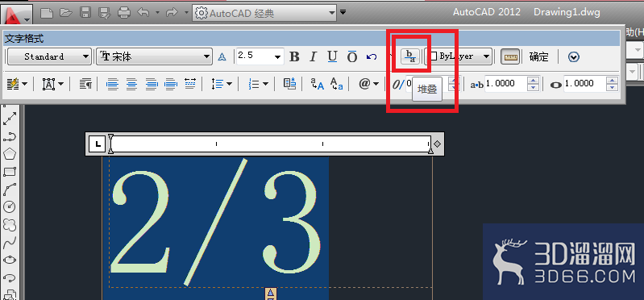
Task: Open the paragraph settings icon
Action: click(x=85, y=84)
